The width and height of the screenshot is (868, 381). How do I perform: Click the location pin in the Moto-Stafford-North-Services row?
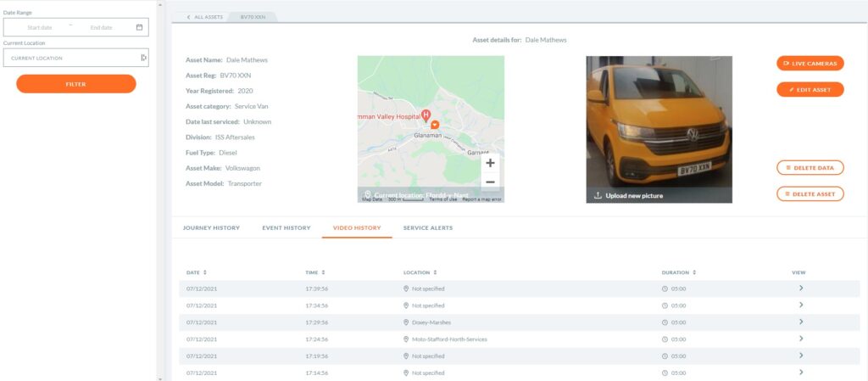tap(406, 339)
